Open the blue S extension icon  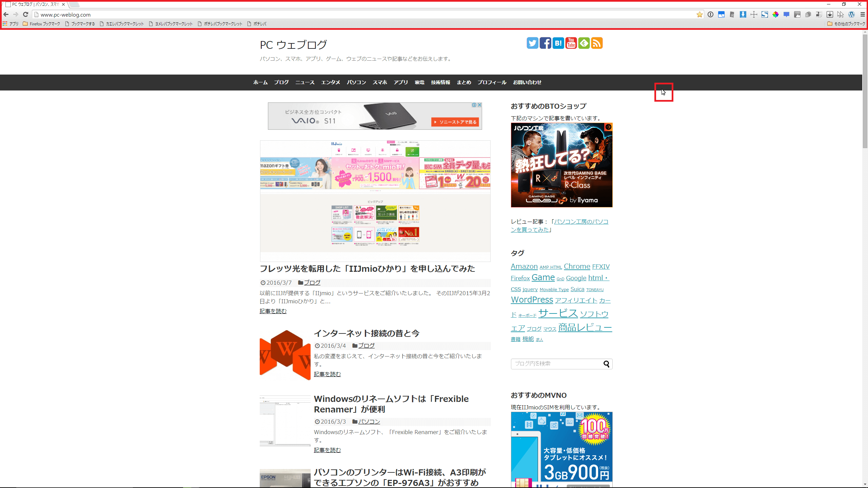(765, 15)
